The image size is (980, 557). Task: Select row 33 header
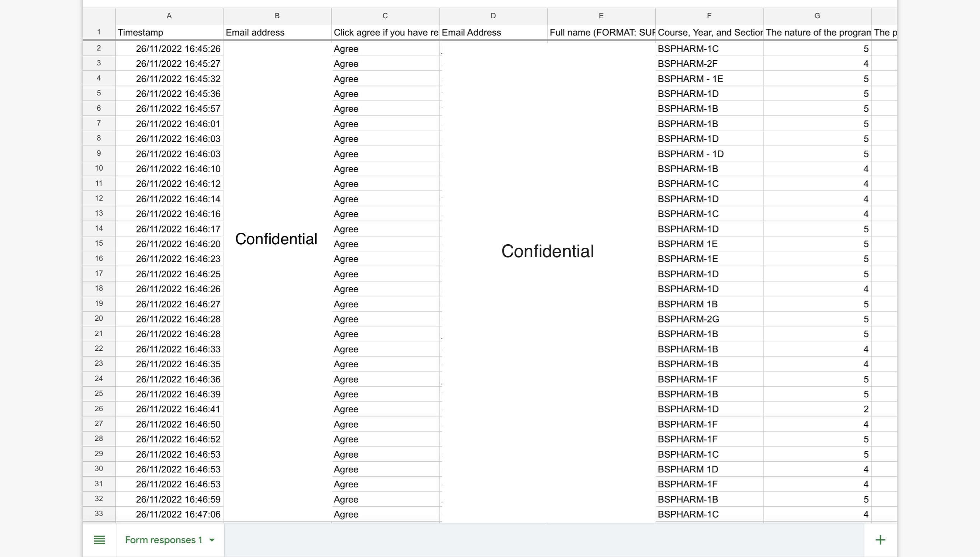99,514
